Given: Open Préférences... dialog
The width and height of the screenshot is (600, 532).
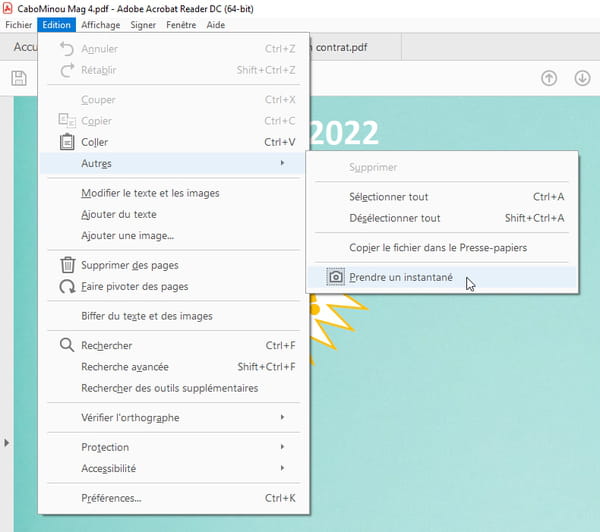Looking at the screenshot, I should tap(173, 498).
